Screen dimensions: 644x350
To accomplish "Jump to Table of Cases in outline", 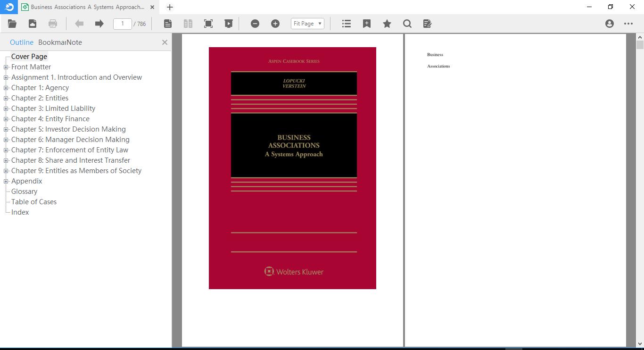I will (x=34, y=202).
